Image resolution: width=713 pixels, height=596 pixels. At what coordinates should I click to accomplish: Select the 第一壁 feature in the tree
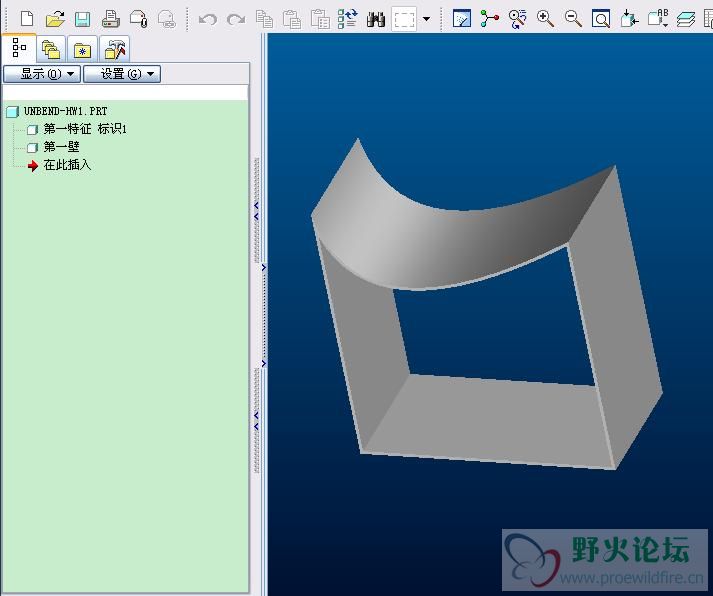click(x=61, y=147)
